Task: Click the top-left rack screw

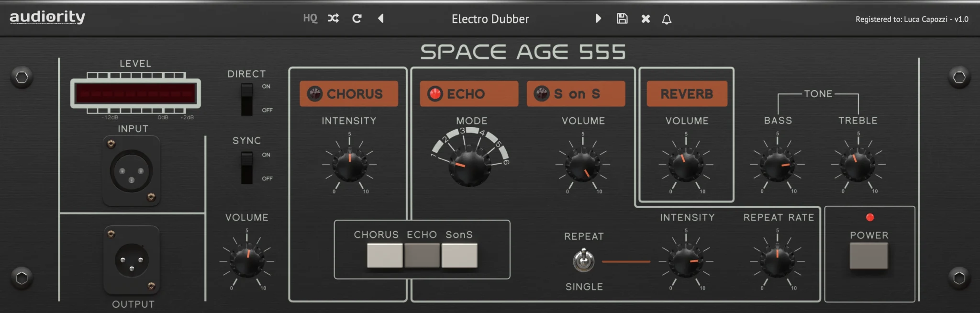Action: pos(22,77)
